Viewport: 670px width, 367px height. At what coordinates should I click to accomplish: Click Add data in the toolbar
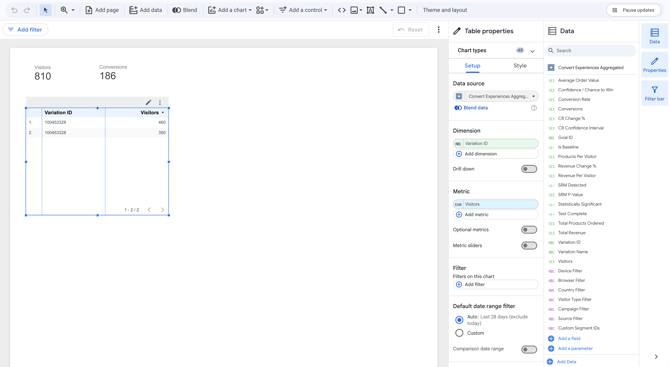146,10
